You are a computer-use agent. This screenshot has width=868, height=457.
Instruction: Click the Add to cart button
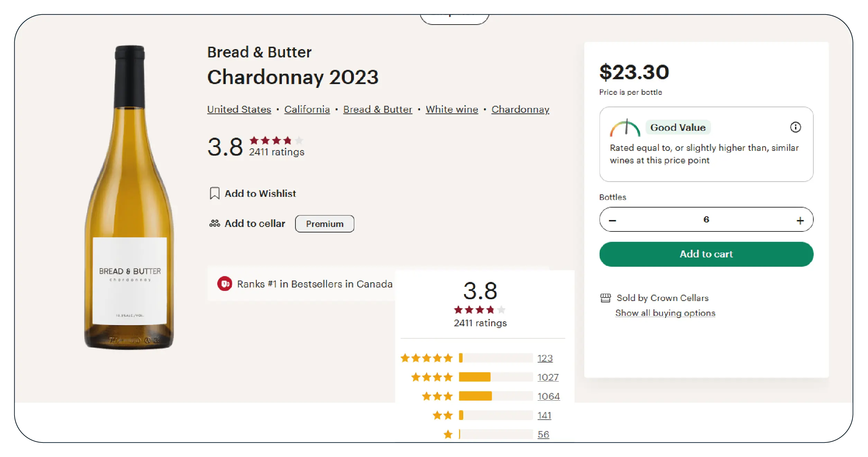[706, 254]
